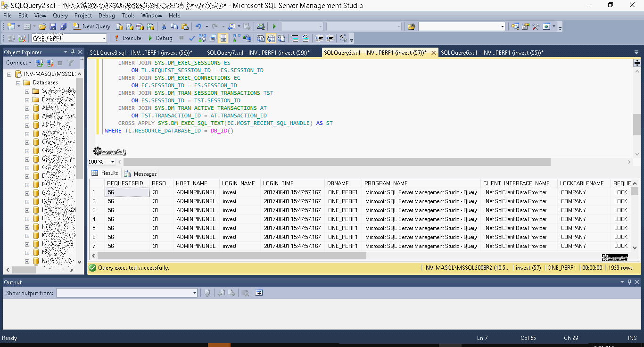Image resolution: width=644 pixels, height=347 pixels.
Task: Click the Object Explorer filter funnel icon
Action: [70, 63]
